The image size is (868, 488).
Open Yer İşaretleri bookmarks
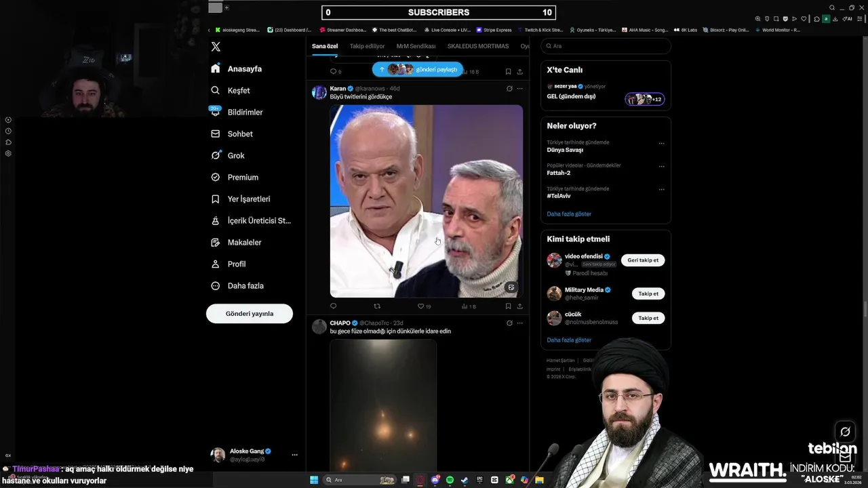click(x=241, y=199)
